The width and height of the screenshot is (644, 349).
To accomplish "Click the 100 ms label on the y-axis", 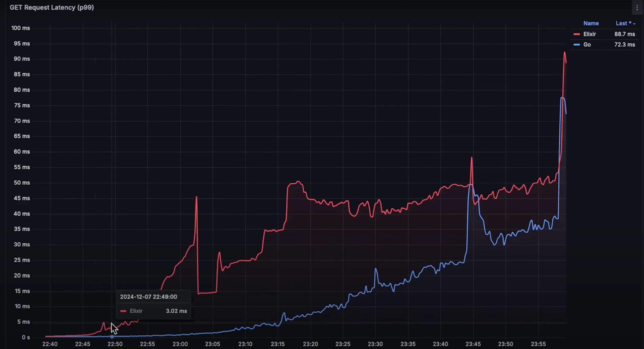I will tap(21, 28).
